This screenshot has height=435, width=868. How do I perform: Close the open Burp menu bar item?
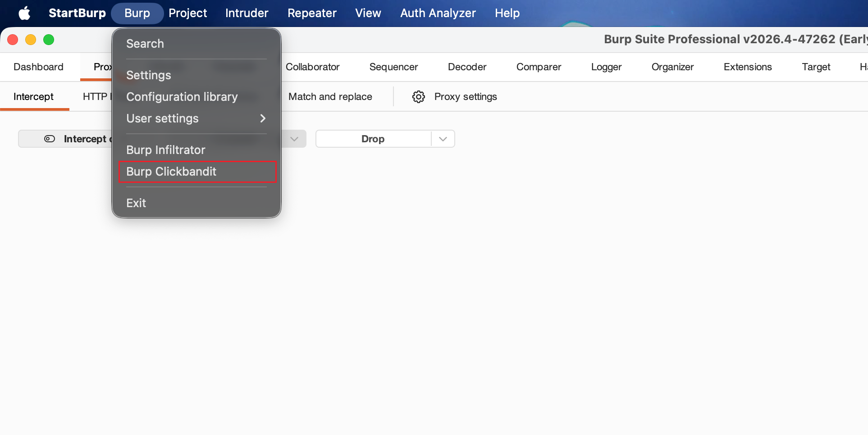coord(137,13)
